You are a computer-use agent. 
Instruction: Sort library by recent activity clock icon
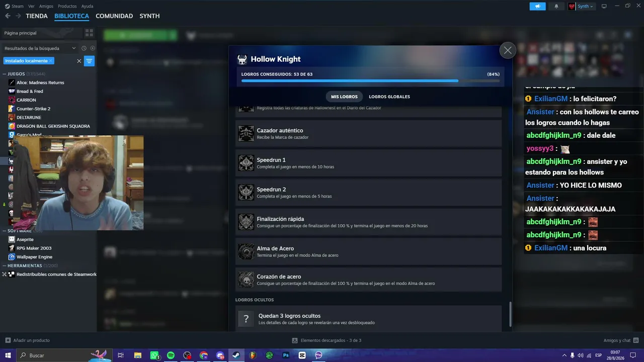[84, 48]
